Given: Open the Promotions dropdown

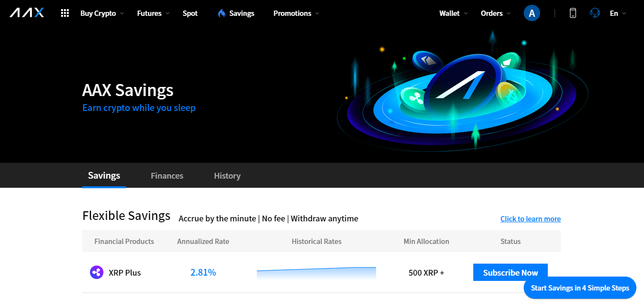Looking at the screenshot, I should point(296,13).
